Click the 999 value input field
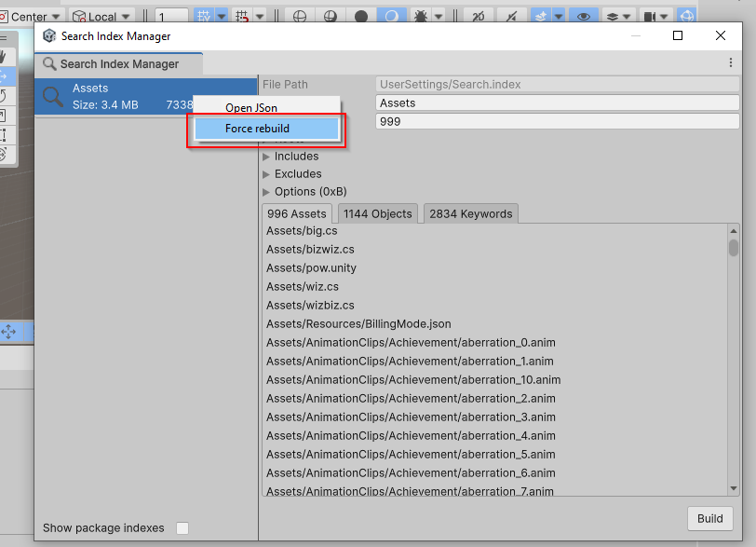 (555, 120)
